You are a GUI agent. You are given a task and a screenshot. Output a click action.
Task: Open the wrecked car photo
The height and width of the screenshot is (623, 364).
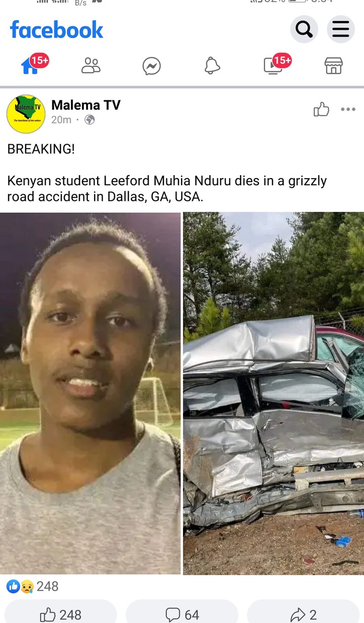274,393
